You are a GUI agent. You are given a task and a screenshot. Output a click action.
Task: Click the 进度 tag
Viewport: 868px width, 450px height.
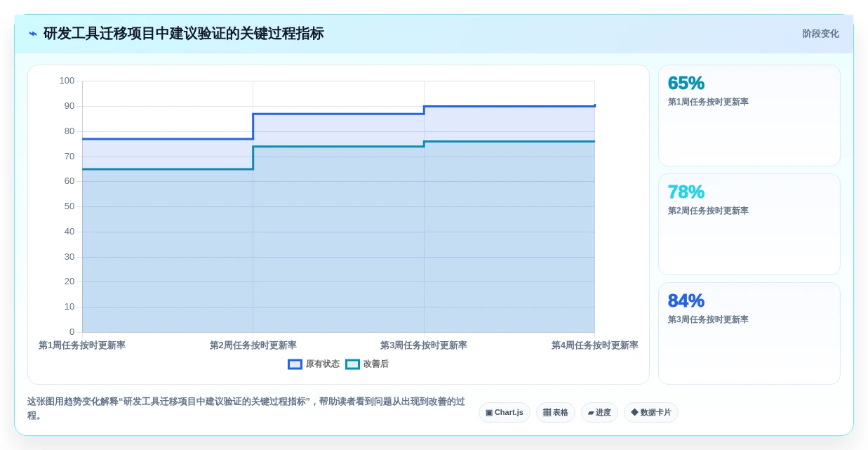(x=599, y=413)
